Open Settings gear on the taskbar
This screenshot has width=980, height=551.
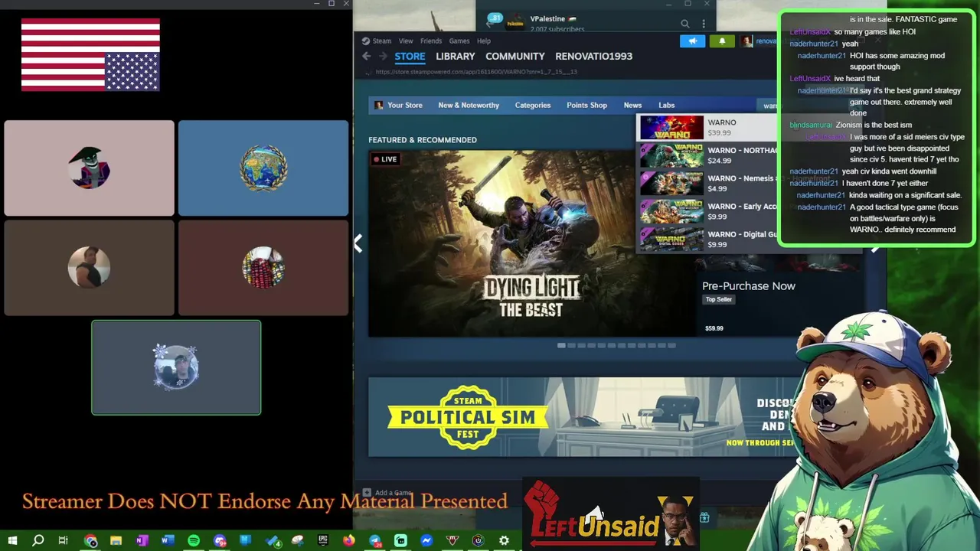[504, 540]
